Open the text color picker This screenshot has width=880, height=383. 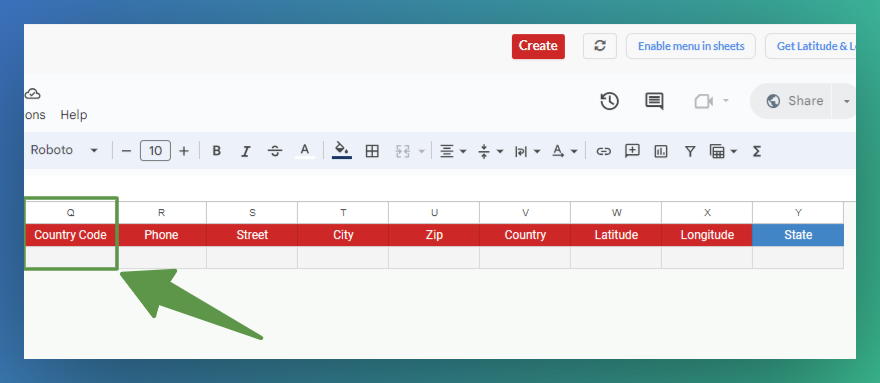[x=305, y=151]
